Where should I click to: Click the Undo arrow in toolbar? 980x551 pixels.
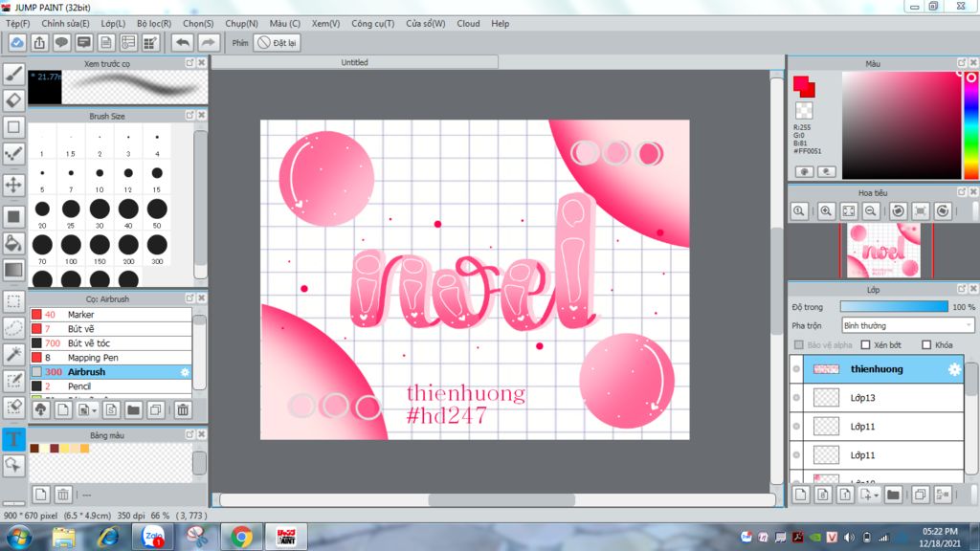pos(183,42)
